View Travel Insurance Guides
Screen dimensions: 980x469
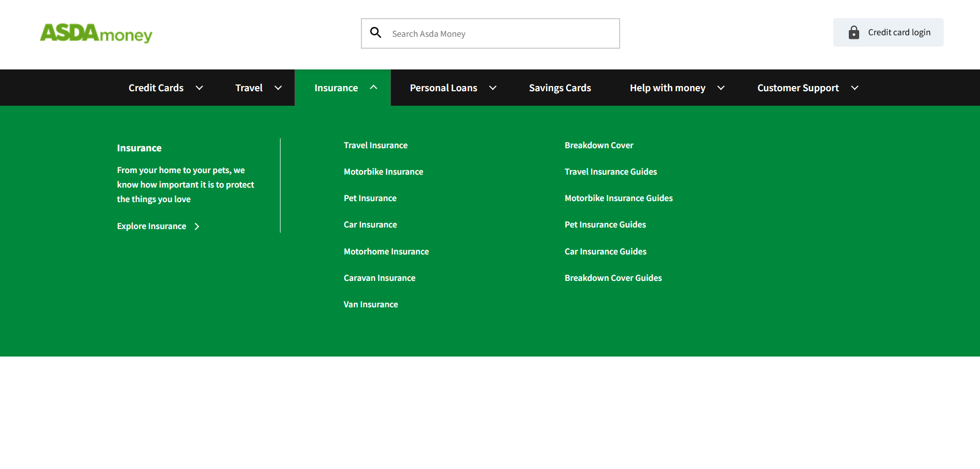click(611, 172)
